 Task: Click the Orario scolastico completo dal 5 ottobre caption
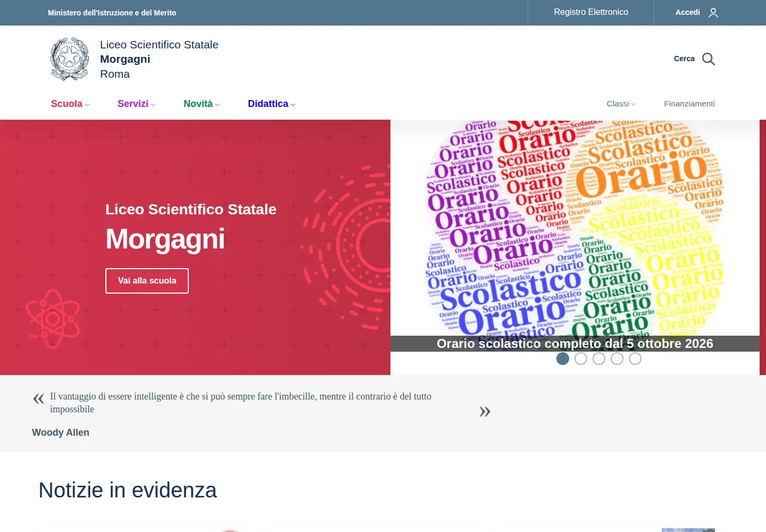(x=575, y=344)
